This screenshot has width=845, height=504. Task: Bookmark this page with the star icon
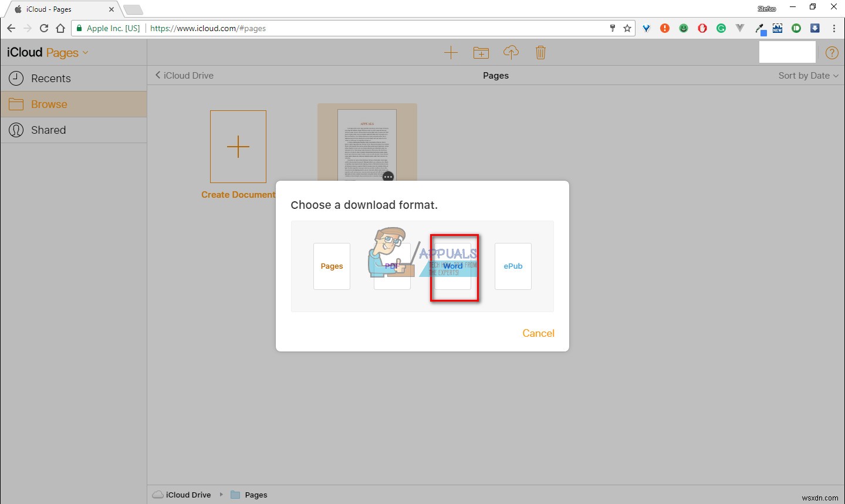pos(627,28)
